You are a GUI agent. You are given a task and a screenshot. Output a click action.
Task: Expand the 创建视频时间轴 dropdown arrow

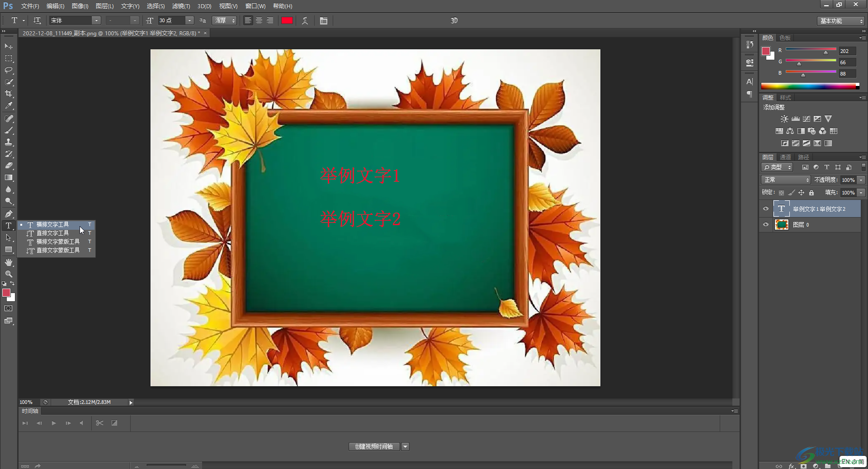405,447
